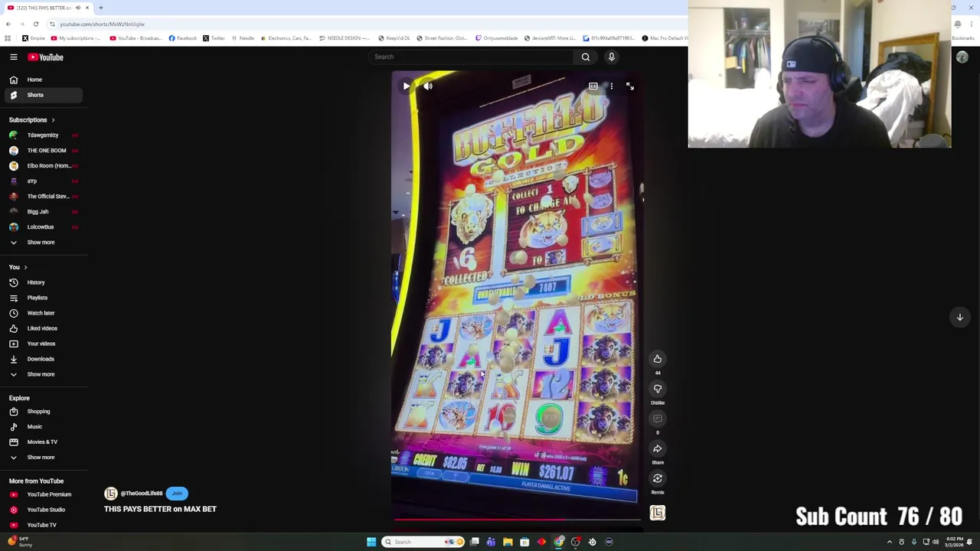Open the Facebook bookmark
This screenshot has width=980, height=551.
182,38
